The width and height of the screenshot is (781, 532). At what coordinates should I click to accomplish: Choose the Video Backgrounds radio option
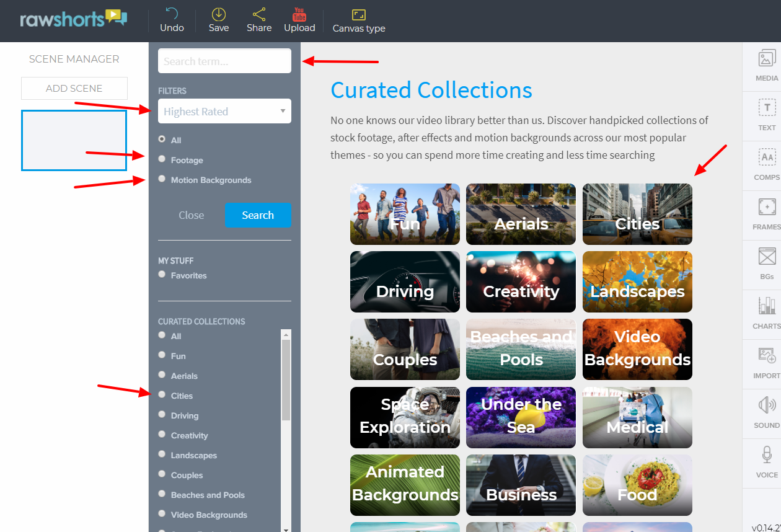pos(162,513)
